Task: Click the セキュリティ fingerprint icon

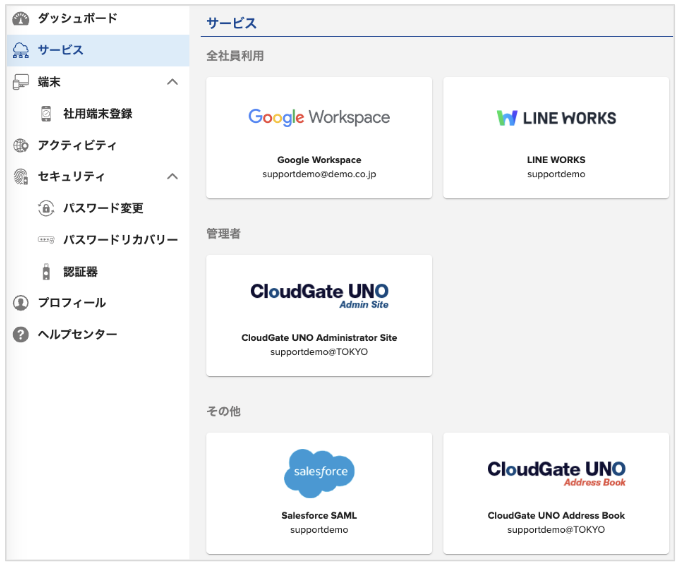Action: 20,177
